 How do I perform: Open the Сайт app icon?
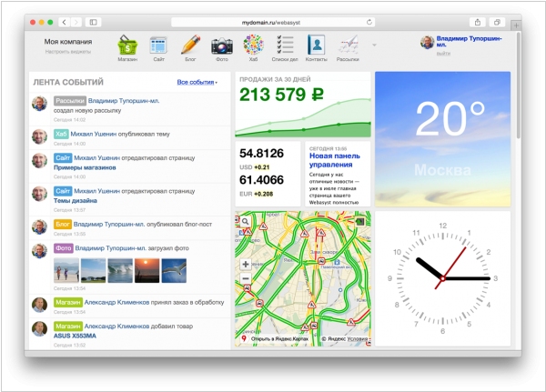[158, 45]
